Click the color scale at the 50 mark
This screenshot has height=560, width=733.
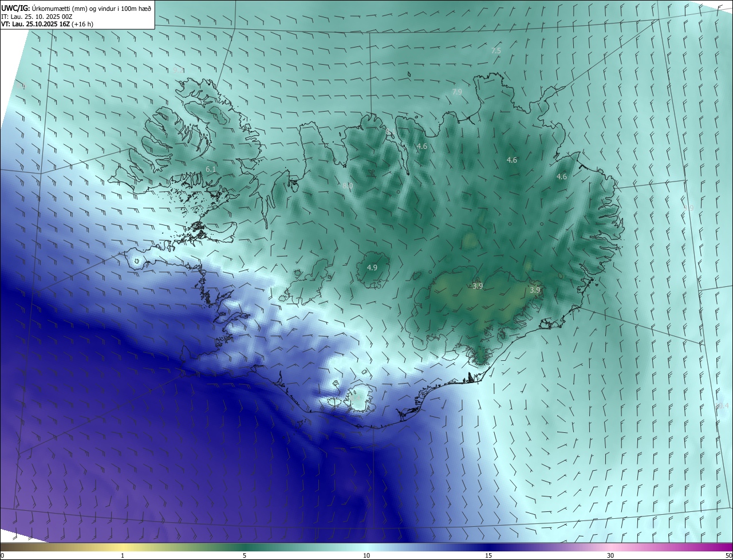coord(728,555)
